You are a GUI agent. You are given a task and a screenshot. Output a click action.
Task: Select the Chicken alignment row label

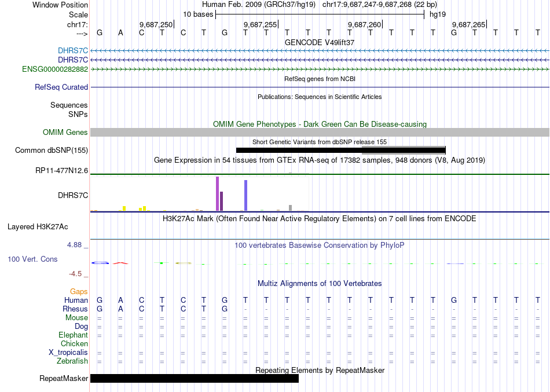click(x=74, y=343)
